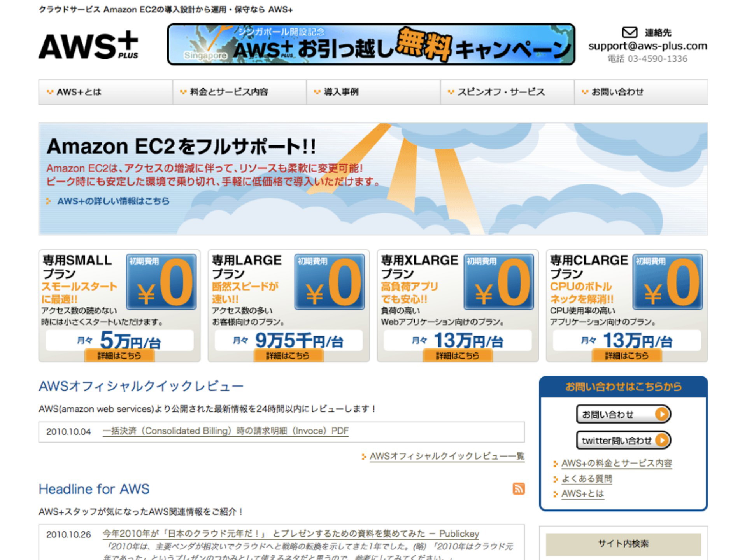747x560 pixels.
Task: Open the Consolidated Billing 請求明細 PDF link
Action: point(226,431)
